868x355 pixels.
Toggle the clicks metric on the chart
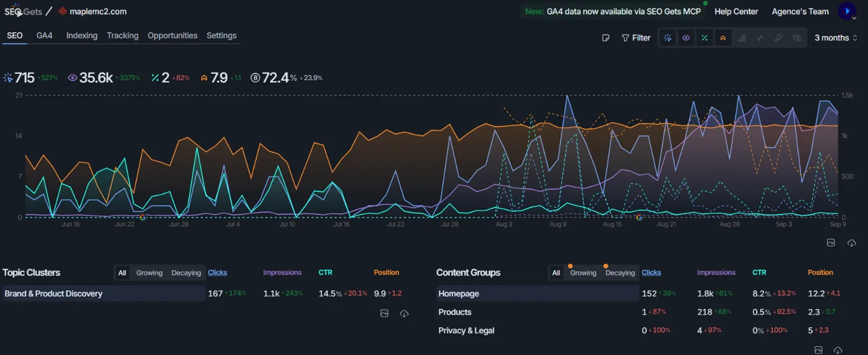[667, 38]
